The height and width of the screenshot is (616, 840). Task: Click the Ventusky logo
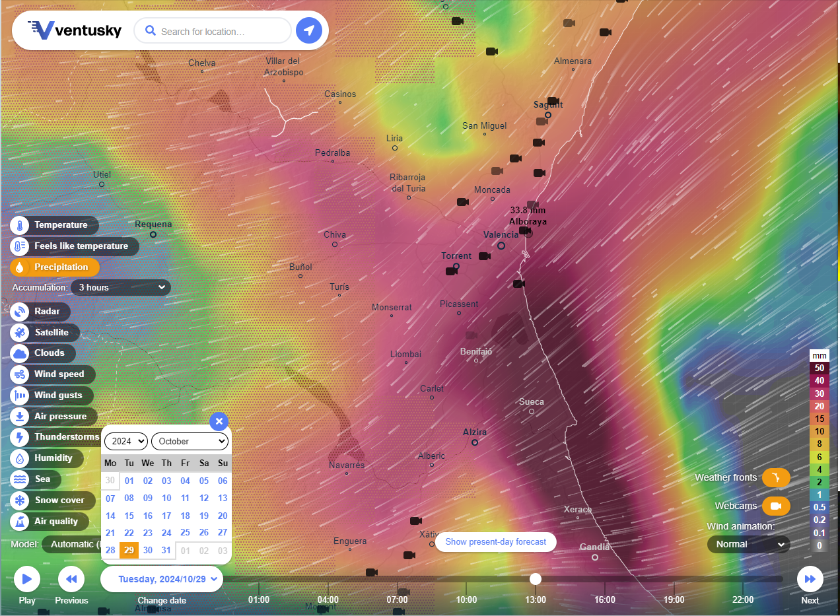click(x=75, y=30)
